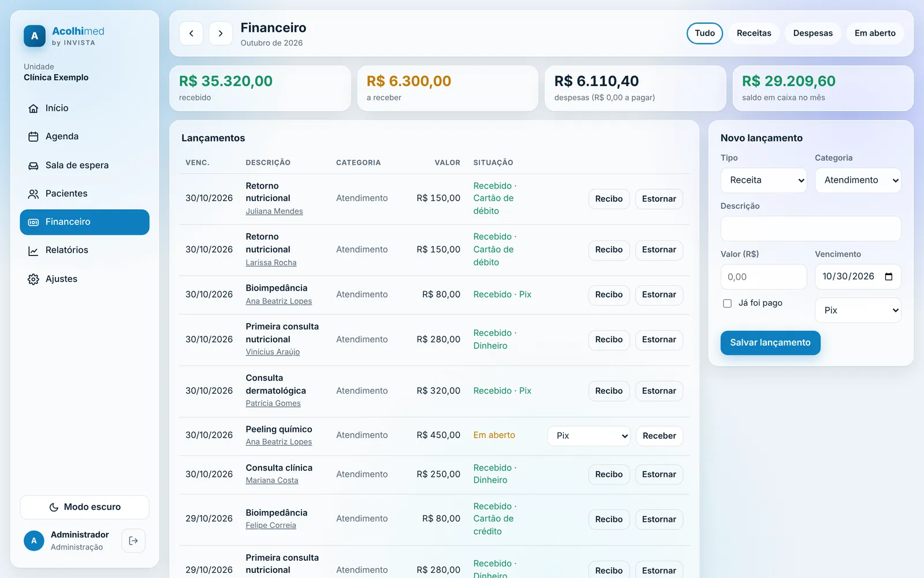Viewport: 924px width, 578px height.
Task: Click Salvar lançamento button
Action: (770, 343)
